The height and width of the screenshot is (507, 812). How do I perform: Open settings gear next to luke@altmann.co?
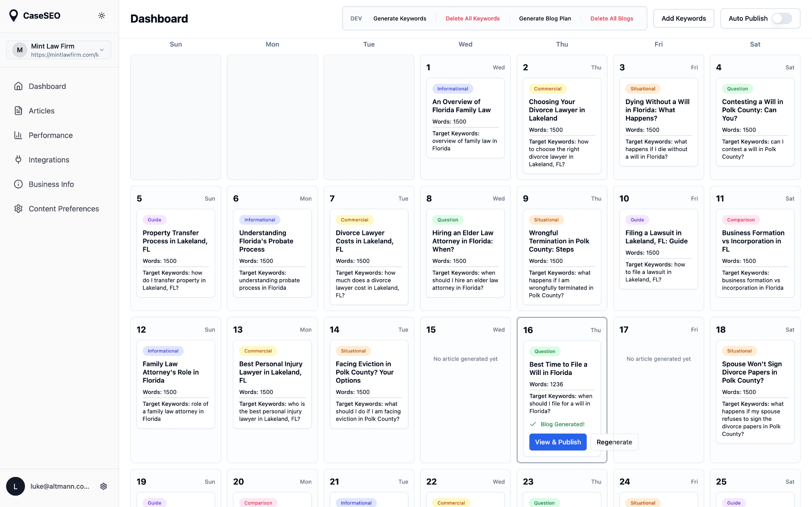point(104,486)
